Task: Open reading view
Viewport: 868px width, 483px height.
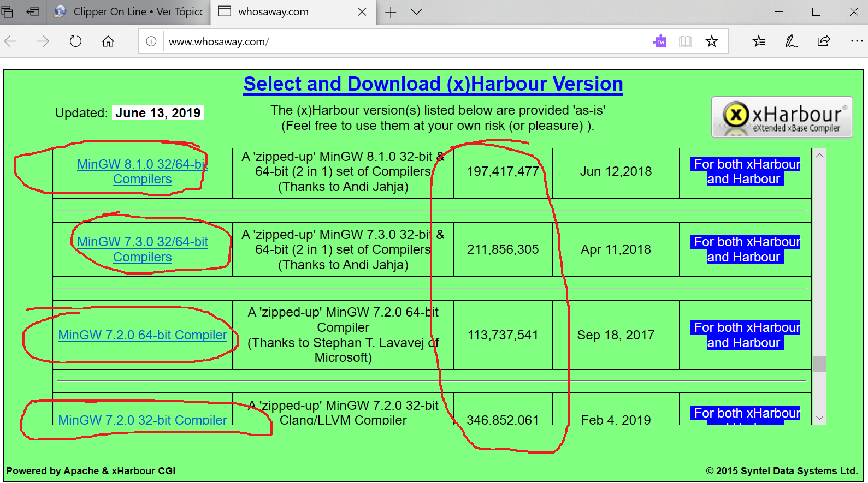Action: 685,41
